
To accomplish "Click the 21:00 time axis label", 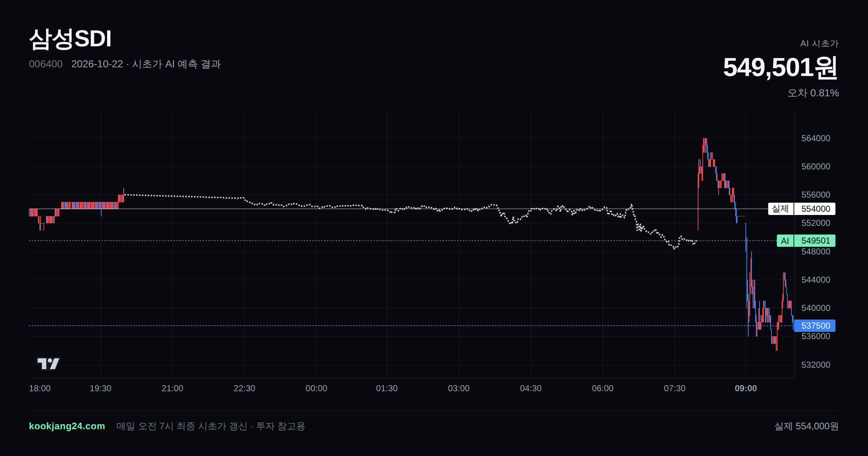I will (x=173, y=388).
